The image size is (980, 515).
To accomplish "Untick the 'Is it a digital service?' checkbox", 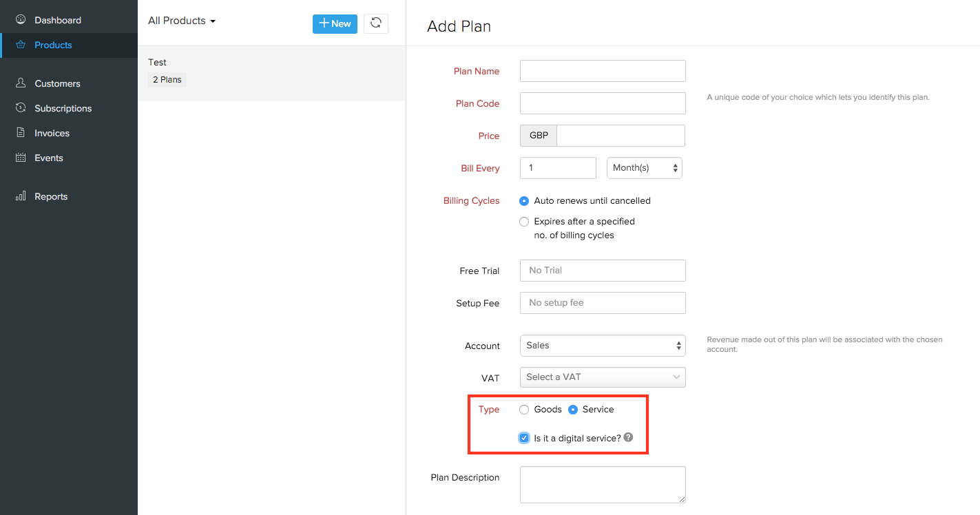I will (524, 438).
